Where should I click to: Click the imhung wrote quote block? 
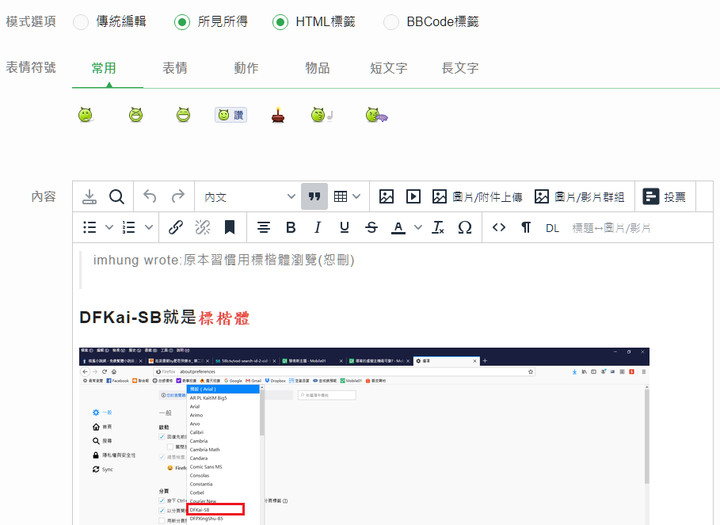pos(224,260)
